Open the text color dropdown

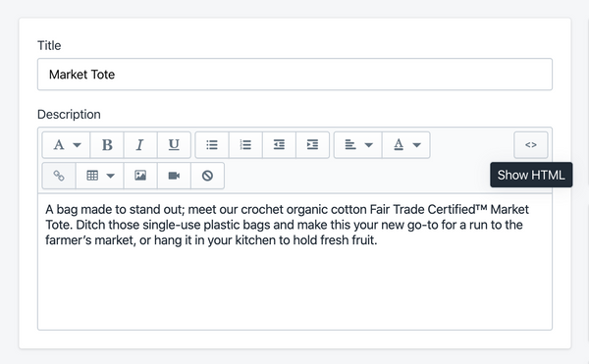click(406, 145)
